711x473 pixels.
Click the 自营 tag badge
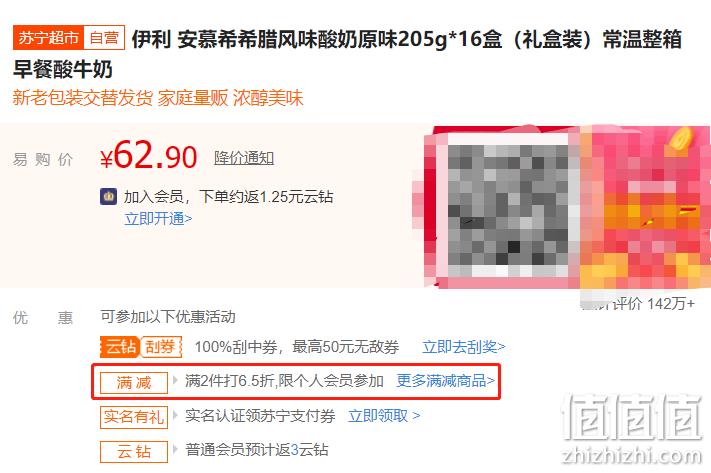click(x=104, y=37)
